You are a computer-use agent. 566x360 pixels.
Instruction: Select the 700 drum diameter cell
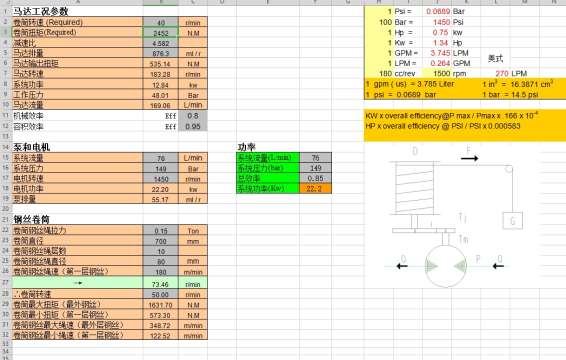pos(161,241)
